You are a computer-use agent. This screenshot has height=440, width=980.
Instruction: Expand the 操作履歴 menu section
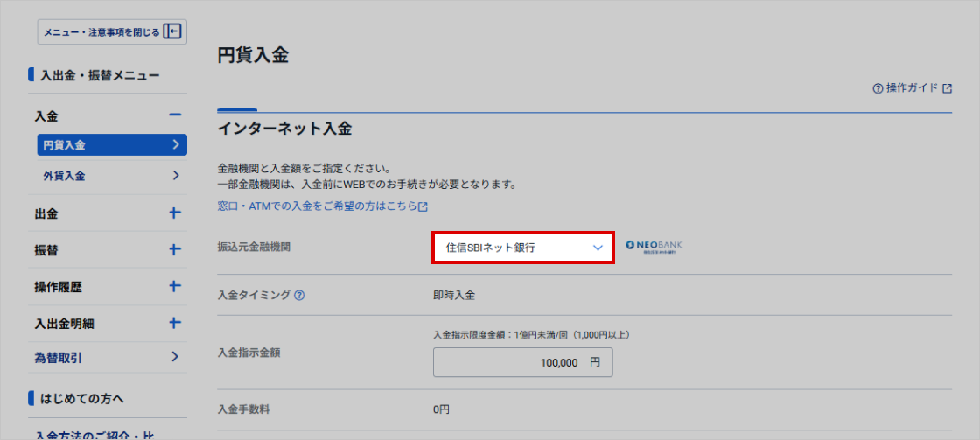174,287
